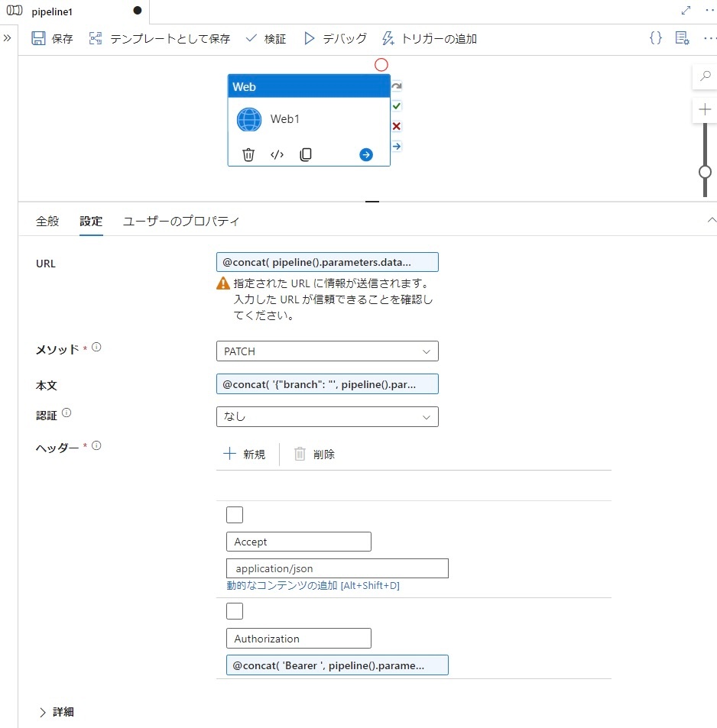Screen dimensions: 717x728
Task: Open the JSON code view braces icon
Action: tap(656, 38)
